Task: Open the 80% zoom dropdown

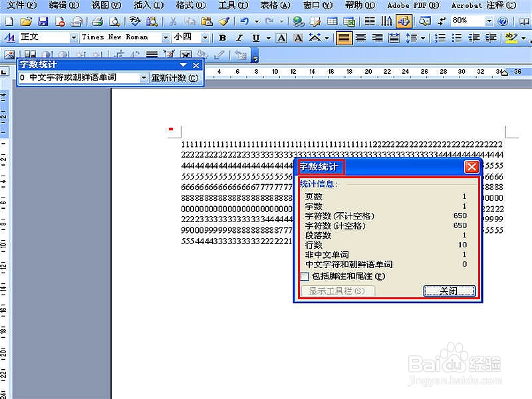Action: 489,21
